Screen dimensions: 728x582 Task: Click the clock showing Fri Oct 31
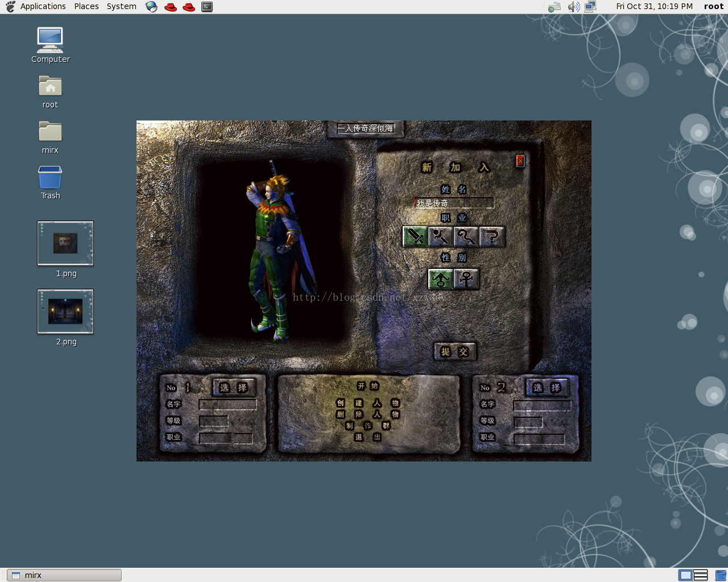tap(655, 6)
